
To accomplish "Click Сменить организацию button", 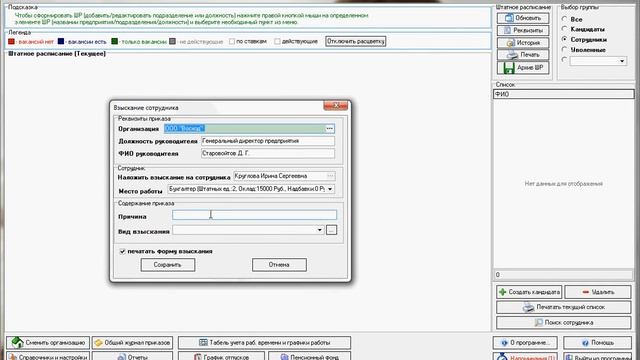I will (48, 342).
